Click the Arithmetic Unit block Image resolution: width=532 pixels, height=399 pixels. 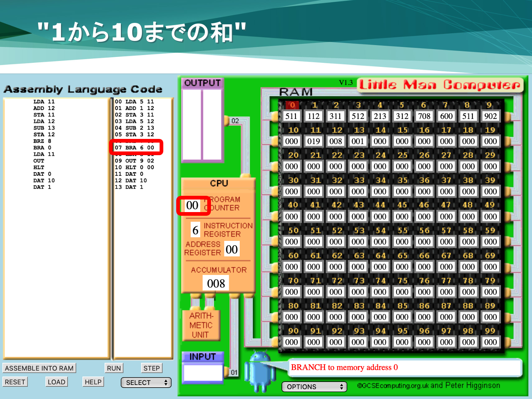pos(201,325)
